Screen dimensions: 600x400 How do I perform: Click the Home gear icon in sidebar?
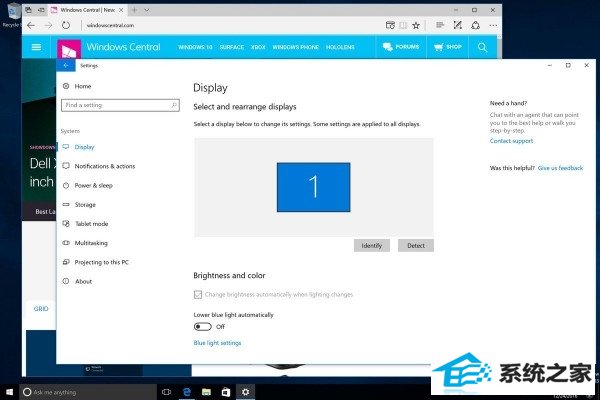click(66, 86)
